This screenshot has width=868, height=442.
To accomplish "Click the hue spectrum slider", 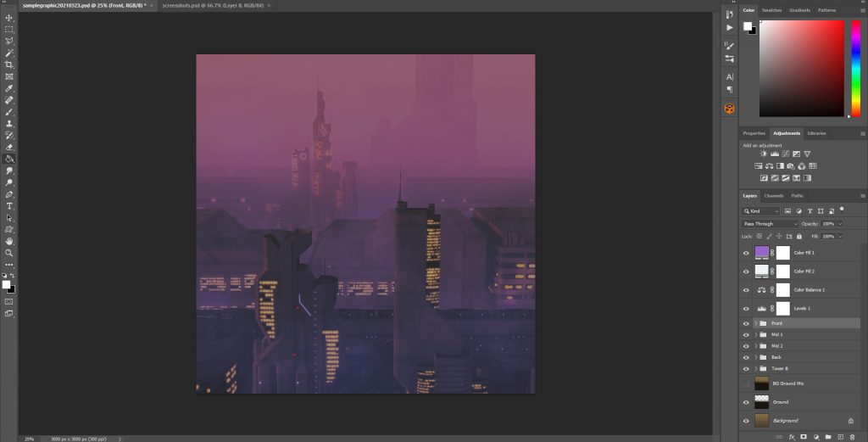I will (856, 69).
